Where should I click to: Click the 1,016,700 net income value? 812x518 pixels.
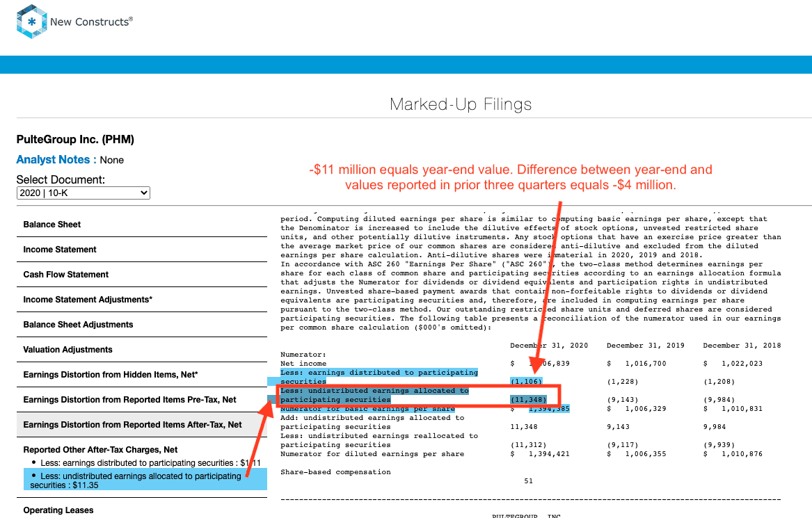pos(645,364)
